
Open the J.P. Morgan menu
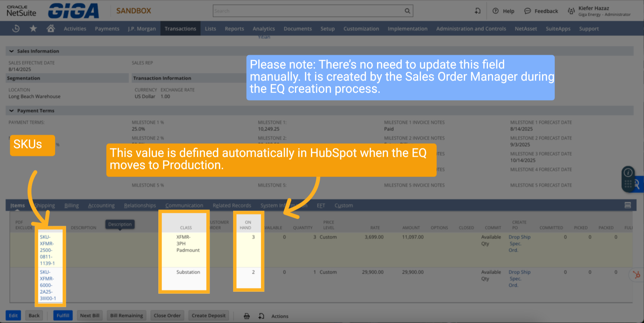(x=142, y=29)
